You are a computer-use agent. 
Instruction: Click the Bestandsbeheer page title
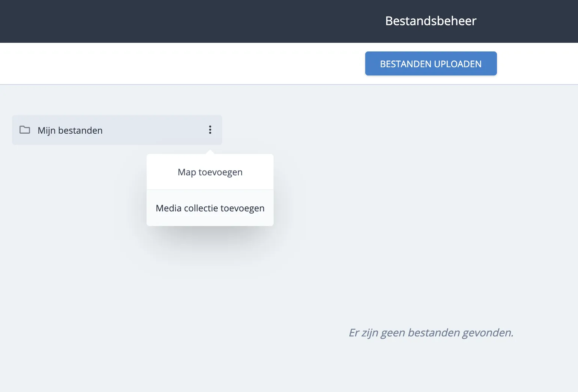pos(430,21)
